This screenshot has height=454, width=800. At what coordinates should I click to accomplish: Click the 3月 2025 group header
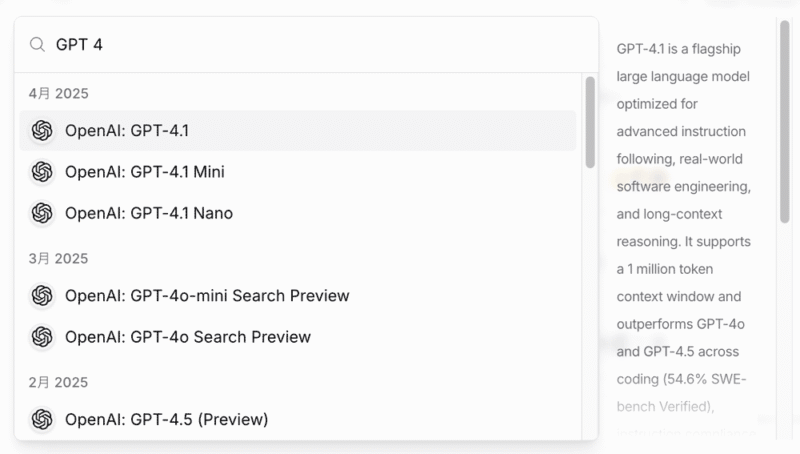(58, 259)
